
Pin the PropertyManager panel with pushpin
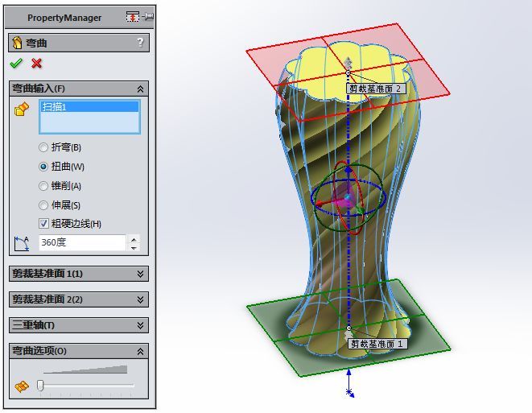pos(148,16)
